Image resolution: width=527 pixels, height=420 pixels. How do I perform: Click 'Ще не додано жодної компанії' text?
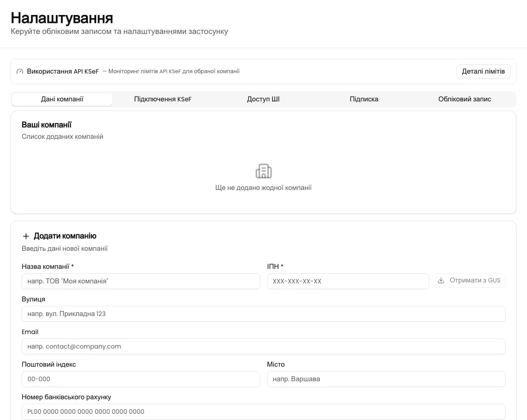coord(264,187)
